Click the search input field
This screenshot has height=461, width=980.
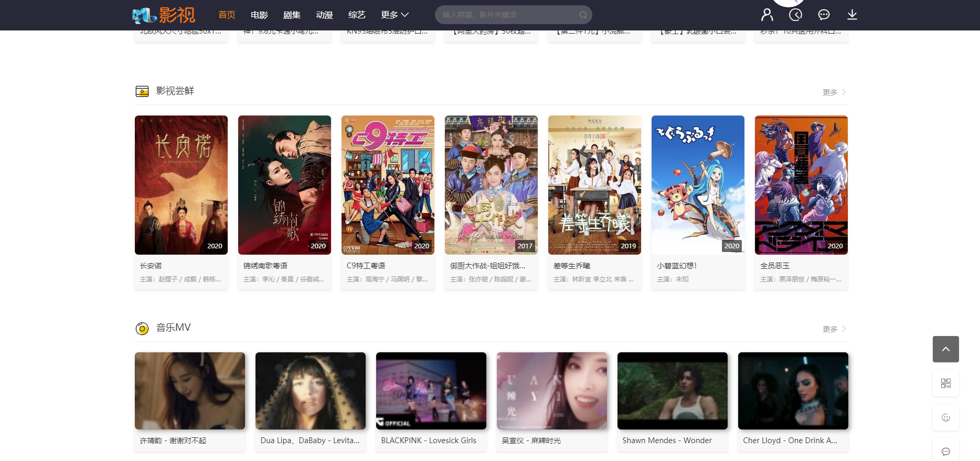[x=506, y=15]
